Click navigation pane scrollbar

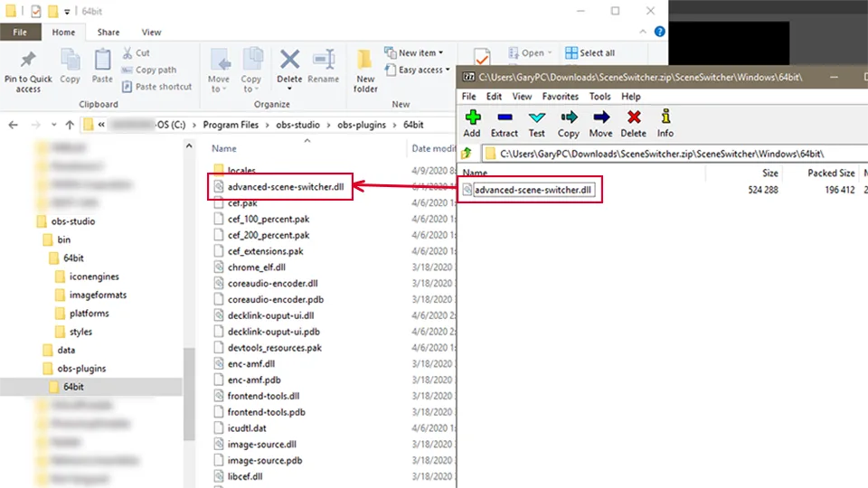pos(189,393)
